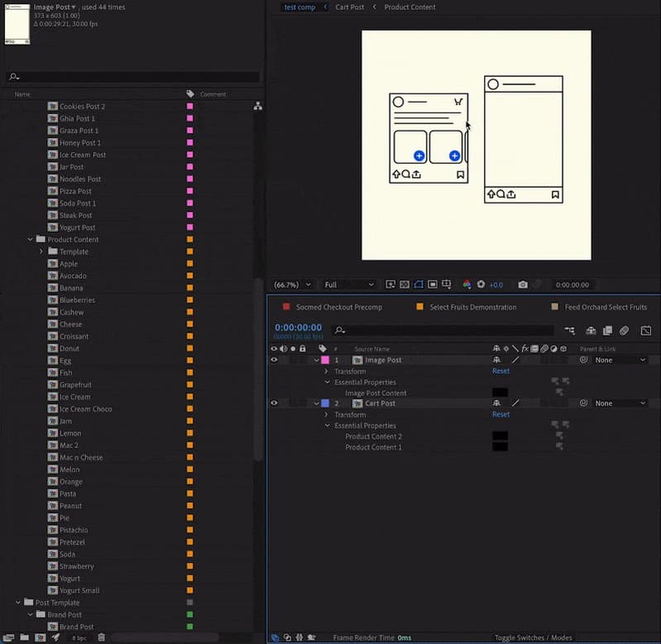Reset the Cart Post Transform properties
661x644 pixels.
[501, 415]
